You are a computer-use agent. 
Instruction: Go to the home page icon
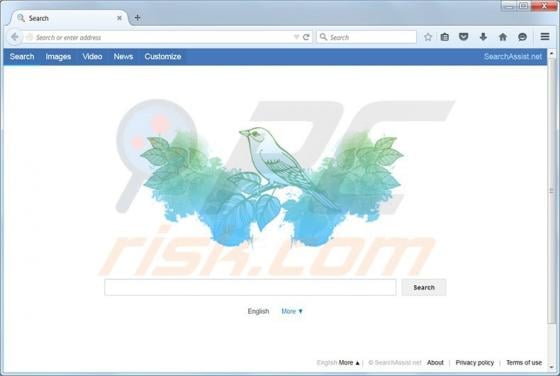pos(503,37)
